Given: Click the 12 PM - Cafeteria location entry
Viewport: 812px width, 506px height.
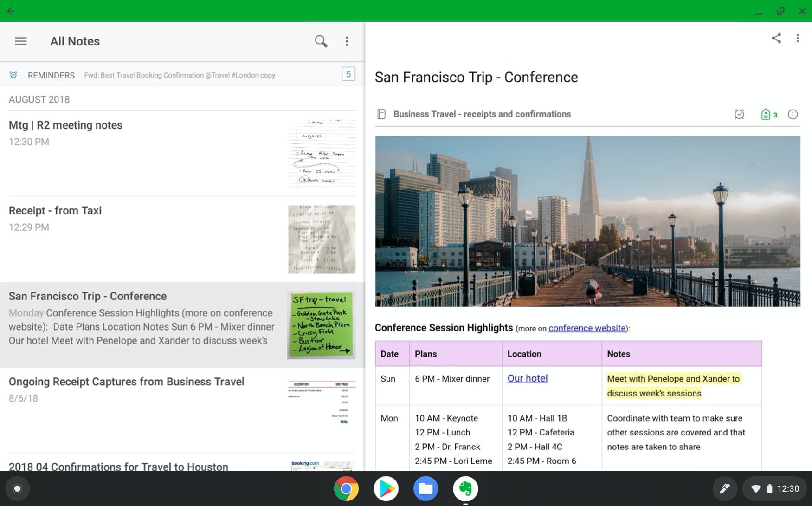Looking at the screenshot, I should pos(541,433).
